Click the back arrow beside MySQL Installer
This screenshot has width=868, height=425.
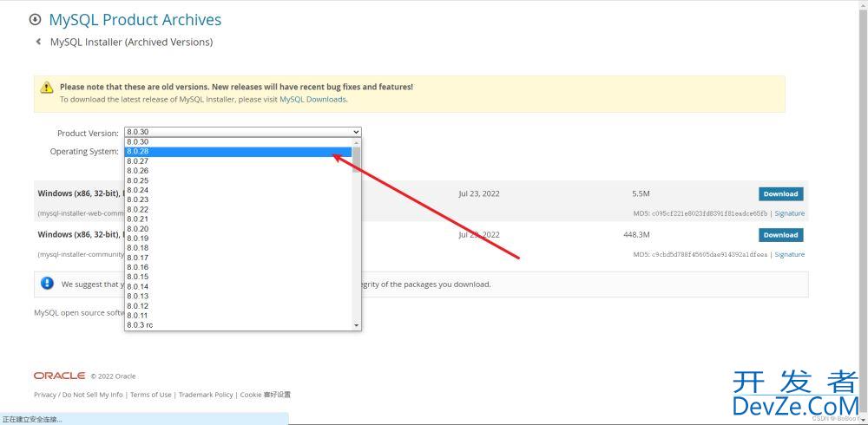[38, 42]
